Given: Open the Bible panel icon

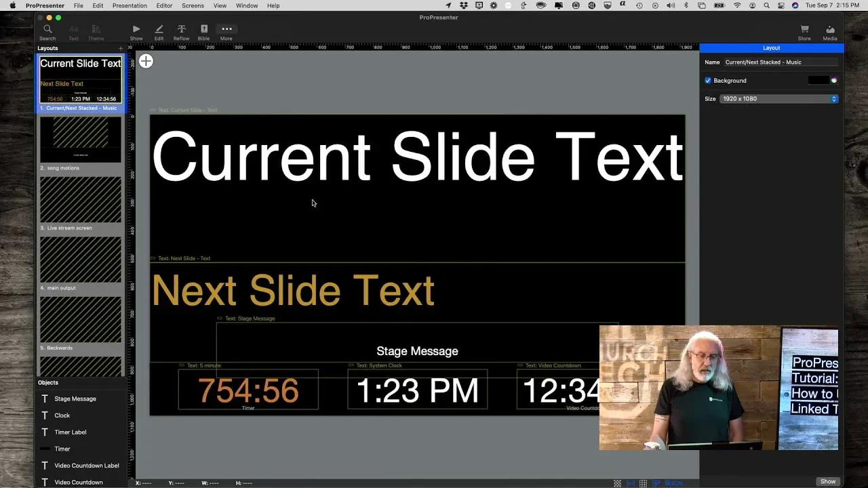Looking at the screenshot, I should (203, 30).
